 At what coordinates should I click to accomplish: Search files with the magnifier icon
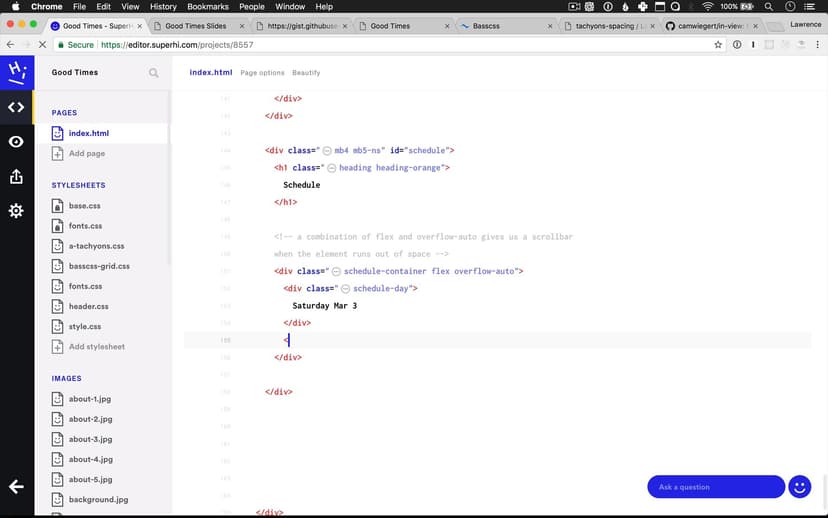pos(154,73)
